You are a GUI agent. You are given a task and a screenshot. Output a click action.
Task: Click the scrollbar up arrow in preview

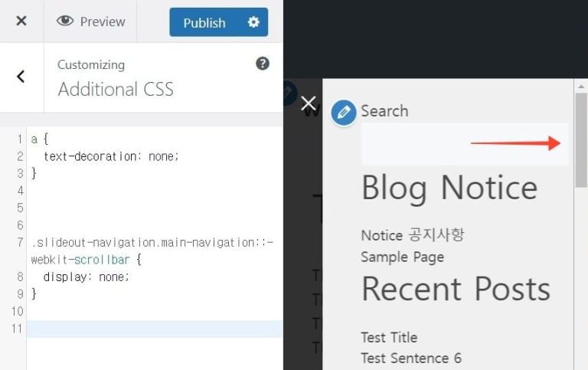(x=581, y=86)
